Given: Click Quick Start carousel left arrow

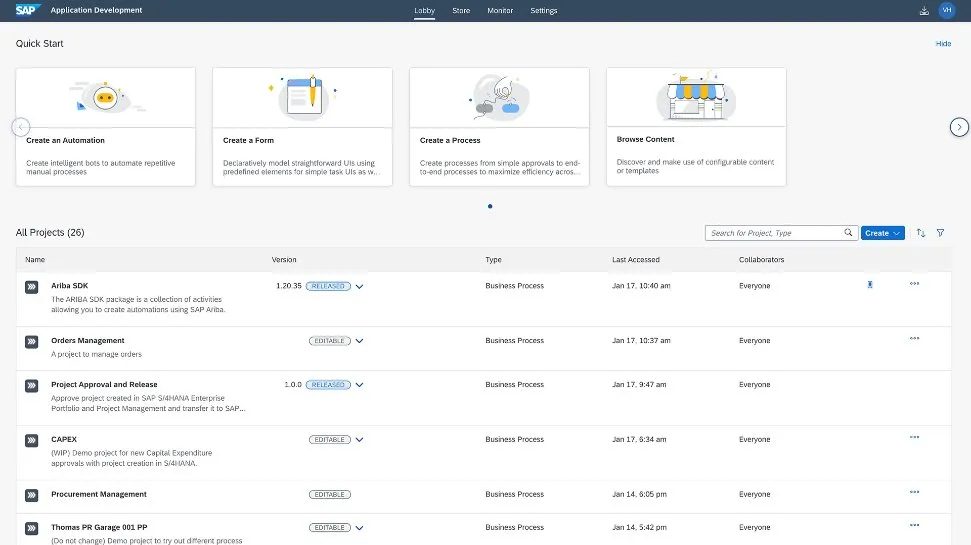Looking at the screenshot, I should pos(20,127).
